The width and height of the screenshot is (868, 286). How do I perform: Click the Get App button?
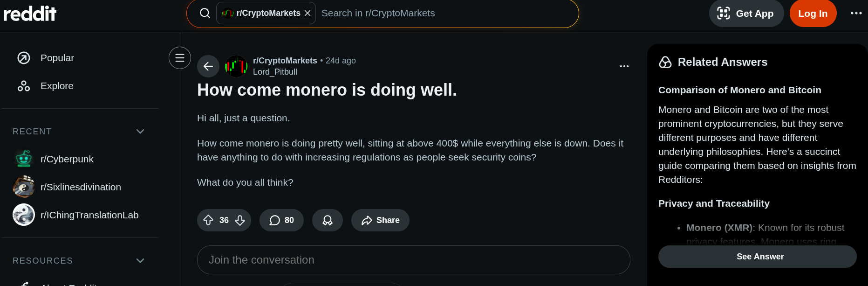(x=746, y=14)
